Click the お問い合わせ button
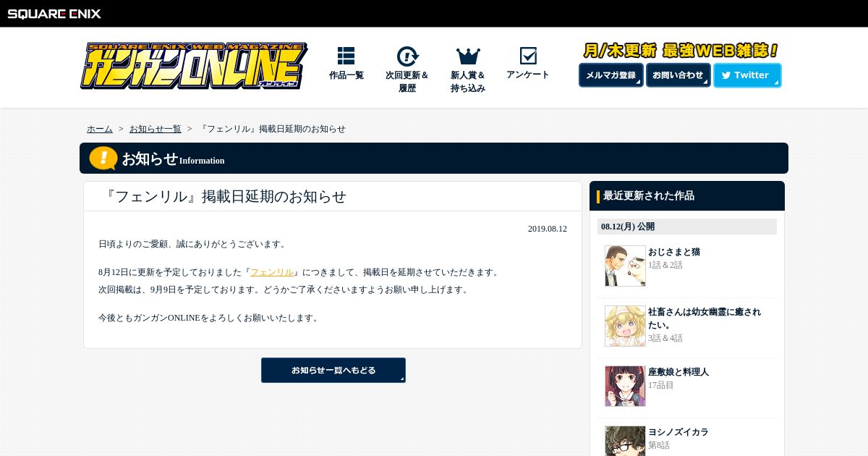Image resolution: width=868 pixels, height=456 pixels. (678, 75)
